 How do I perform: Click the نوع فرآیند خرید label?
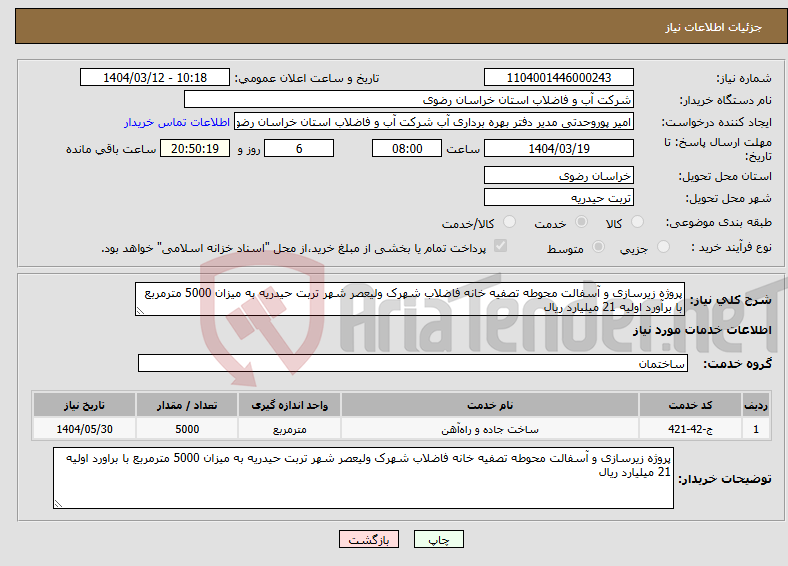731,247
